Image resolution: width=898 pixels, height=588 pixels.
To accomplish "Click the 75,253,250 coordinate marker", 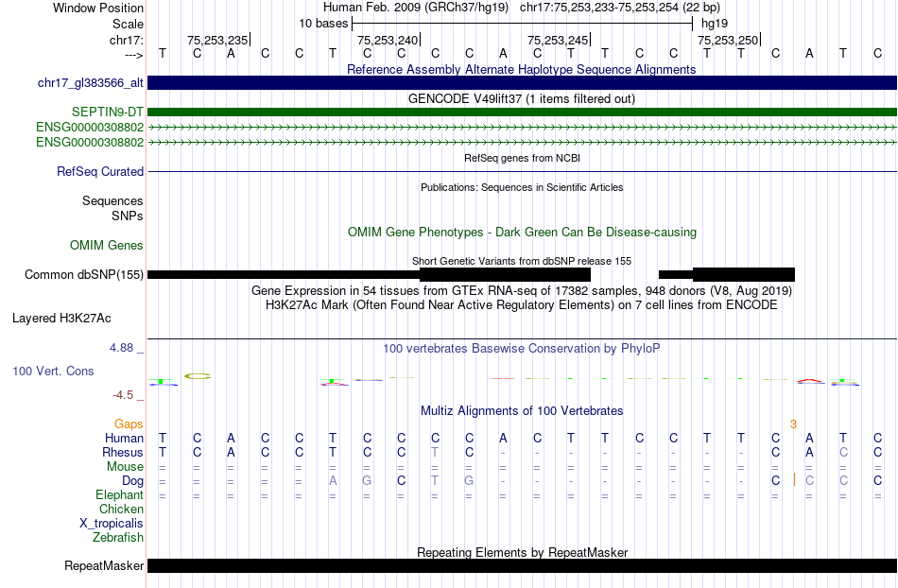I will click(729, 40).
